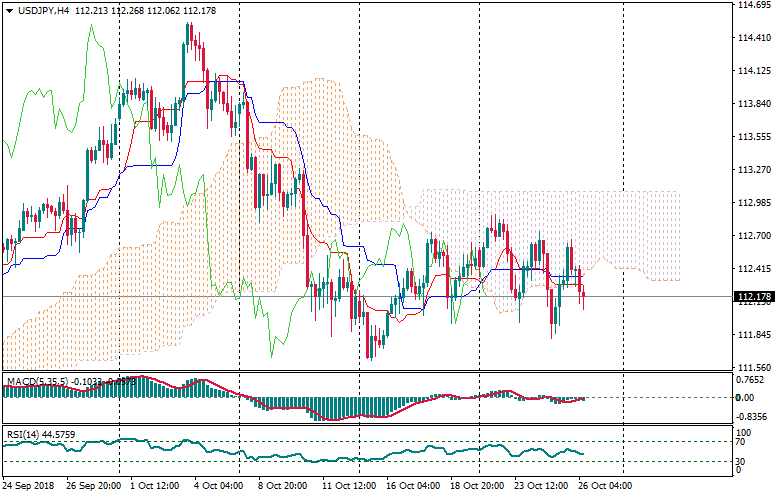Click the 4 Oct 04:00 time label

pos(217,485)
